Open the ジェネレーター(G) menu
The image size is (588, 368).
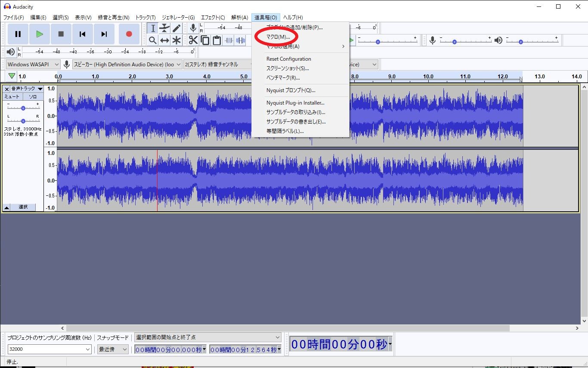[178, 18]
